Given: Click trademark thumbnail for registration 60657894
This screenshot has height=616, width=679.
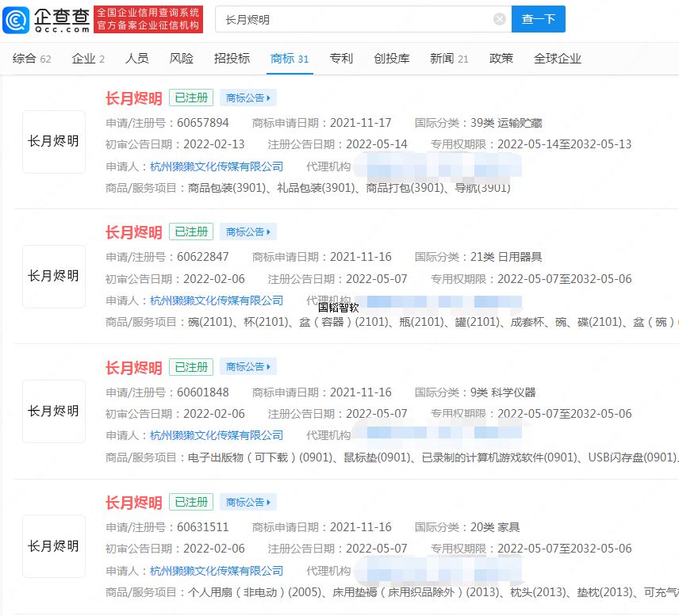Looking at the screenshot, I should (54, 142).
